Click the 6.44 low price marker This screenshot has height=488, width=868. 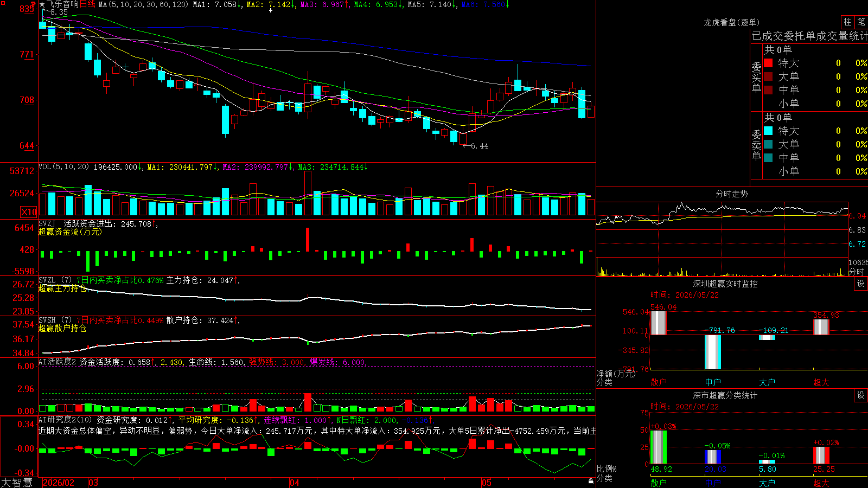(480, 146)
